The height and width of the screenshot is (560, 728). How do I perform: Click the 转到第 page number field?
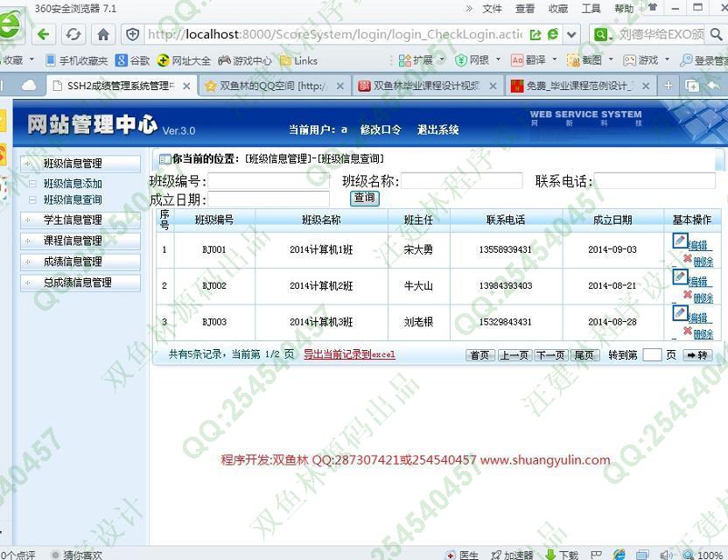coord(652,355)
